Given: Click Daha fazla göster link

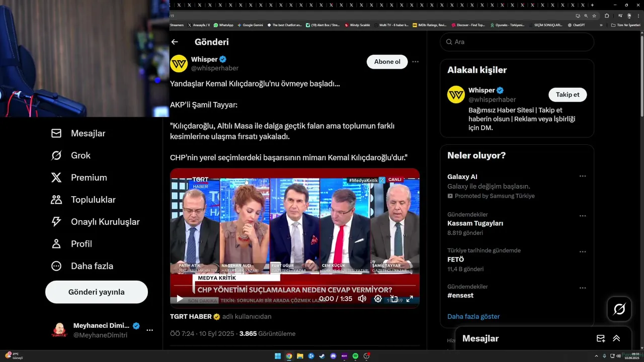Looking at the screenshot, I should (473, 317).
